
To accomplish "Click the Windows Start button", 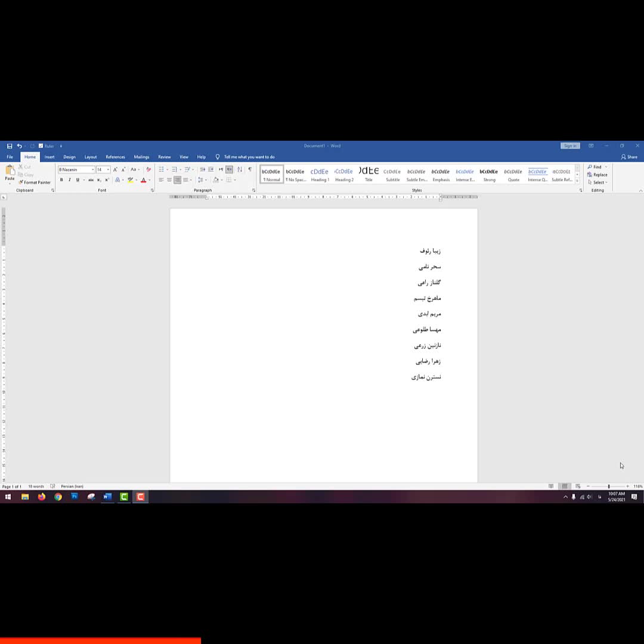I will coord(8,497).
